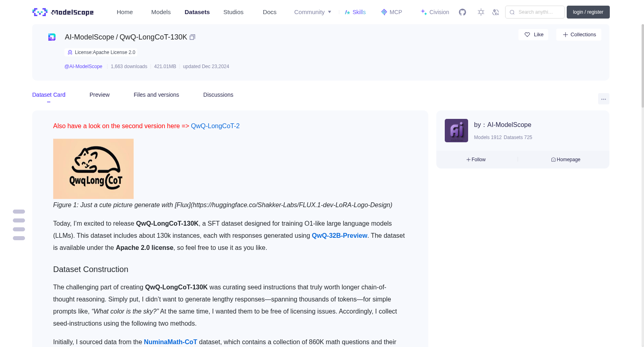The width and height of the screenshot is (644, 347).
Task: Open the NuminaMath-CoT dataset link
Action: (x=171, y=342)
